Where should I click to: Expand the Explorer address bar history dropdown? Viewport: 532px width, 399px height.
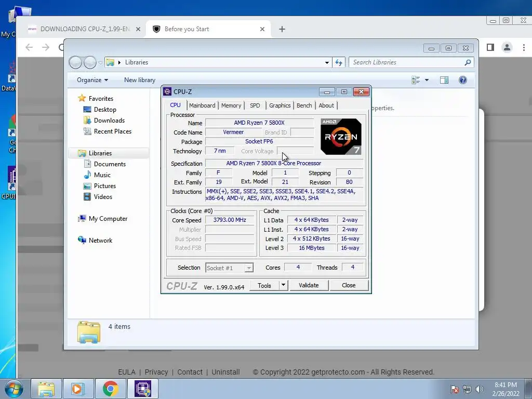pos(327,62)
